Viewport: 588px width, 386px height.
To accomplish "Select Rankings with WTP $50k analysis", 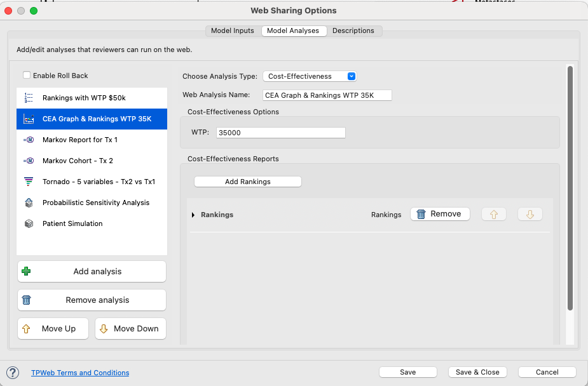I will point(92,98).
